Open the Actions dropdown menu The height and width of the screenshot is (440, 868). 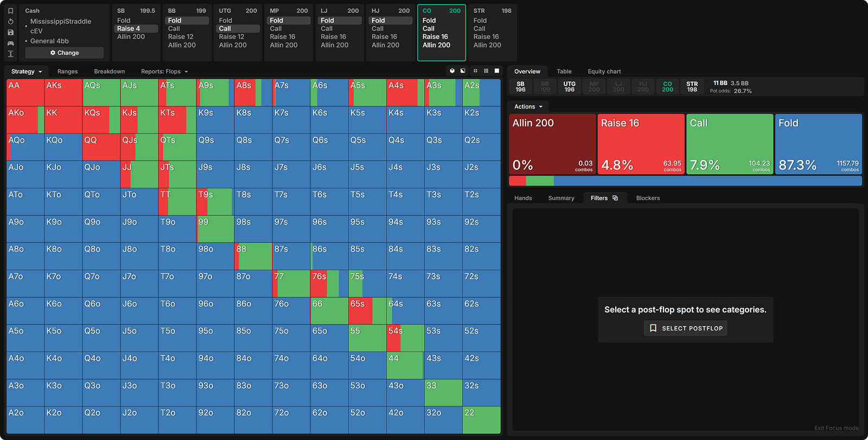(528, 107)
